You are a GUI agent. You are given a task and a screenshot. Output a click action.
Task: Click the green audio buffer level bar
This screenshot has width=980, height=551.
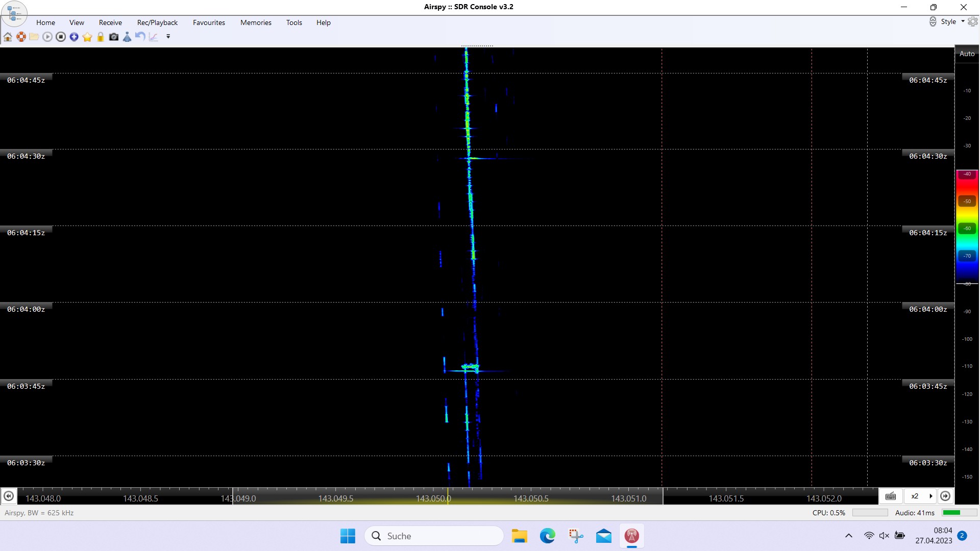(959, 513)
